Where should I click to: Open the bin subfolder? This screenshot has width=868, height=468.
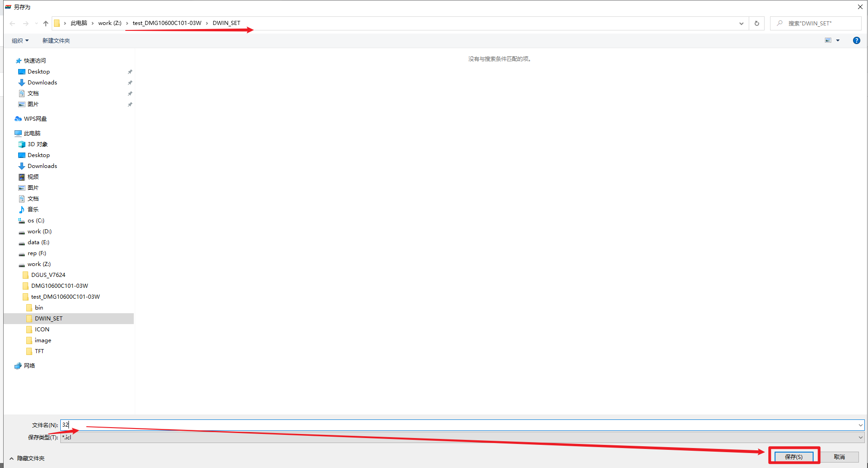coord(39,308)
